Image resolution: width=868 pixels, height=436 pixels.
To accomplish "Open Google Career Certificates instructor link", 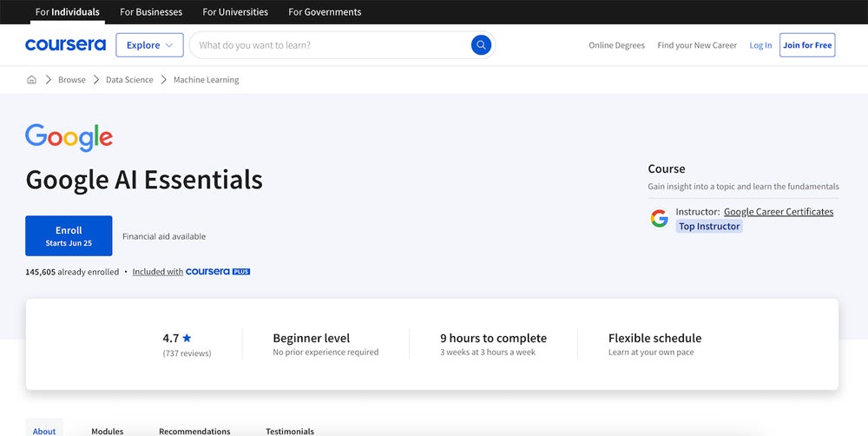I will (x=779, y=212).
